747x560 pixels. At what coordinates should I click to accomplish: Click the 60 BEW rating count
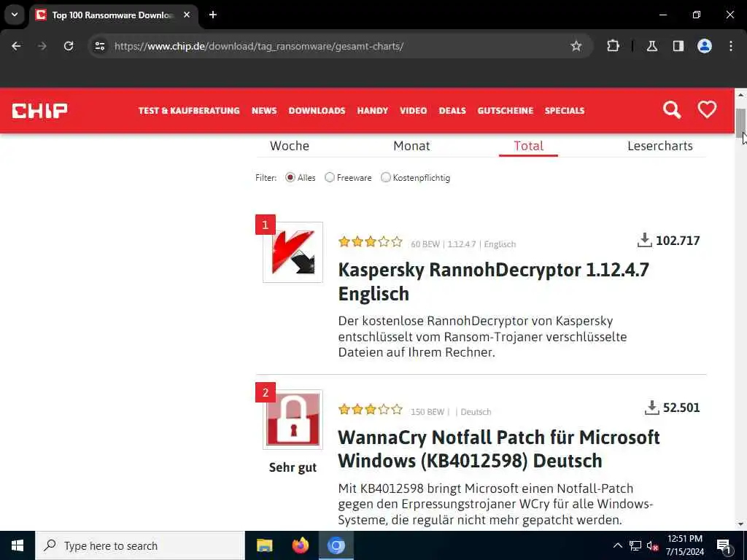click(x=425, y=244)
